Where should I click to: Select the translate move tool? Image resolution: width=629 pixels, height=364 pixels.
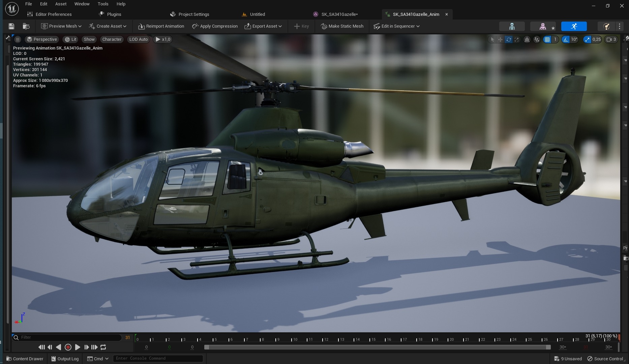(500, 39)
